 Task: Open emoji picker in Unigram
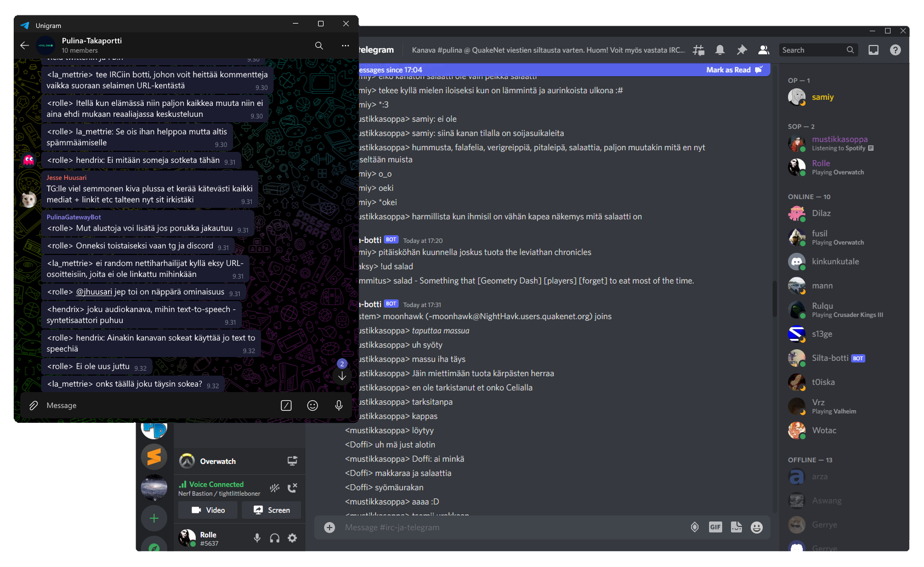(313, 406)
